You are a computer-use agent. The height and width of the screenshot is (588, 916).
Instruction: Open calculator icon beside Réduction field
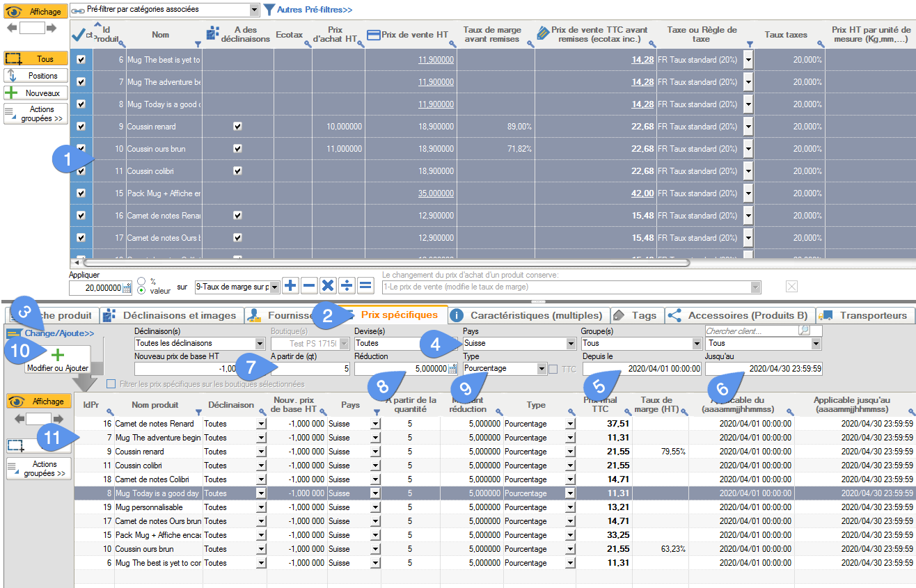point(452,369)
